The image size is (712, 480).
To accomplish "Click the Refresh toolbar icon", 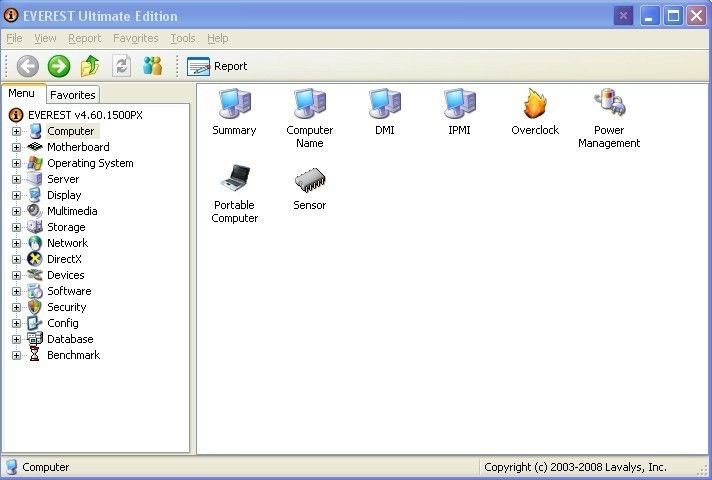I will click(x=122, y=66).
